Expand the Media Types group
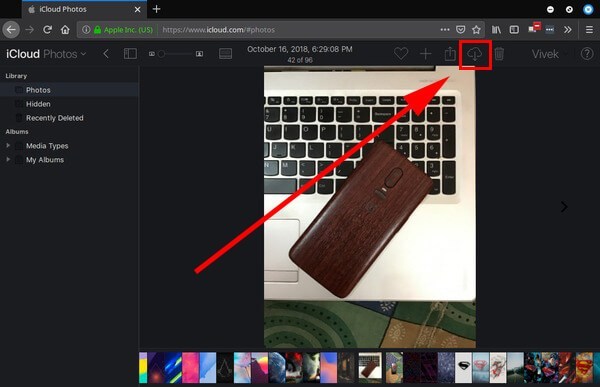 [x=8, y=145]
